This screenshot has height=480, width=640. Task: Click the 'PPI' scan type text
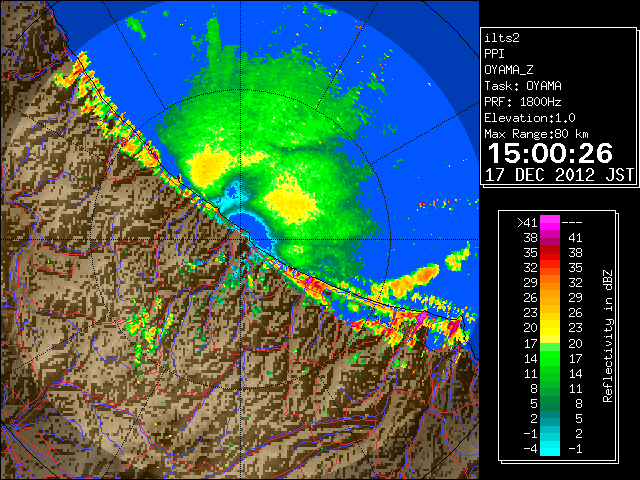[494, 54]
